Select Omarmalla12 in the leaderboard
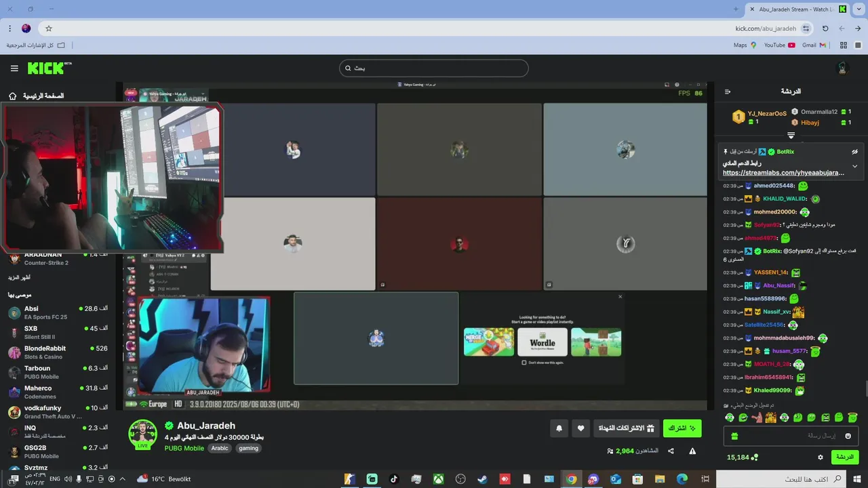Screen dimensions: 868x488 [x=819, y=112]
